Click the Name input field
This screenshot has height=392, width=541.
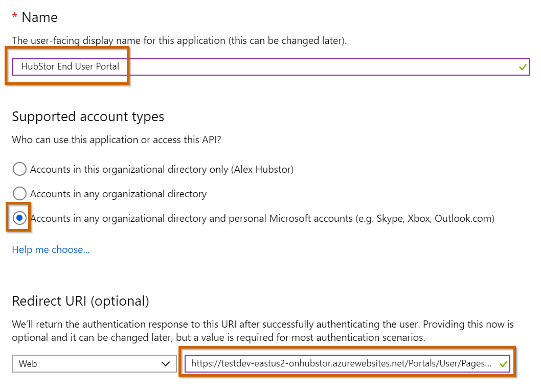[270, 67]
